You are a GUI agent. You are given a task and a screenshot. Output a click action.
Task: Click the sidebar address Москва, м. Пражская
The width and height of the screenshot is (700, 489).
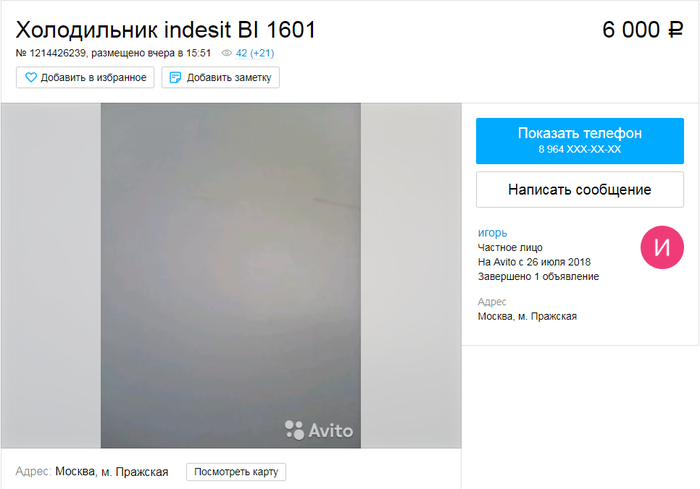[527, 317]
